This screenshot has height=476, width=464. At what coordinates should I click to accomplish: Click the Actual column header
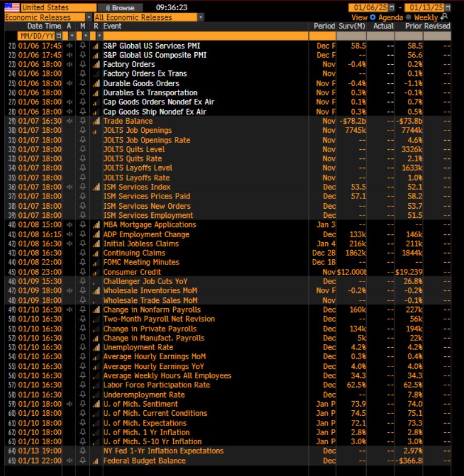click(x=383, y=26)
